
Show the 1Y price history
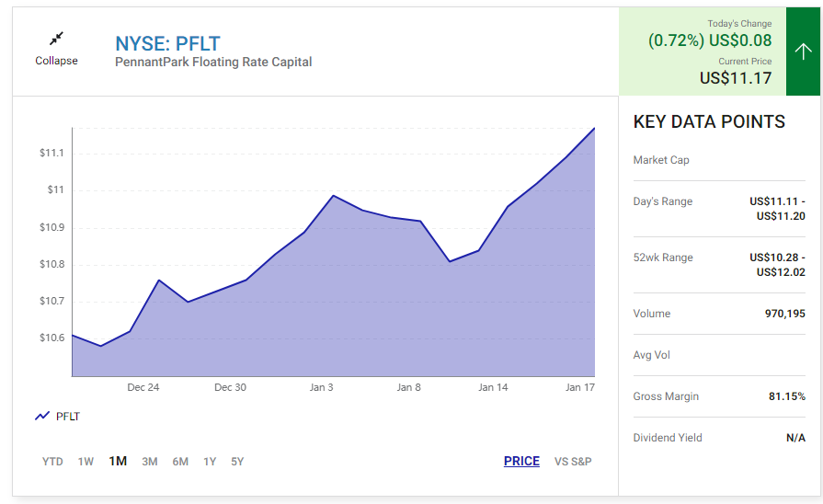[x=210, y=462]
